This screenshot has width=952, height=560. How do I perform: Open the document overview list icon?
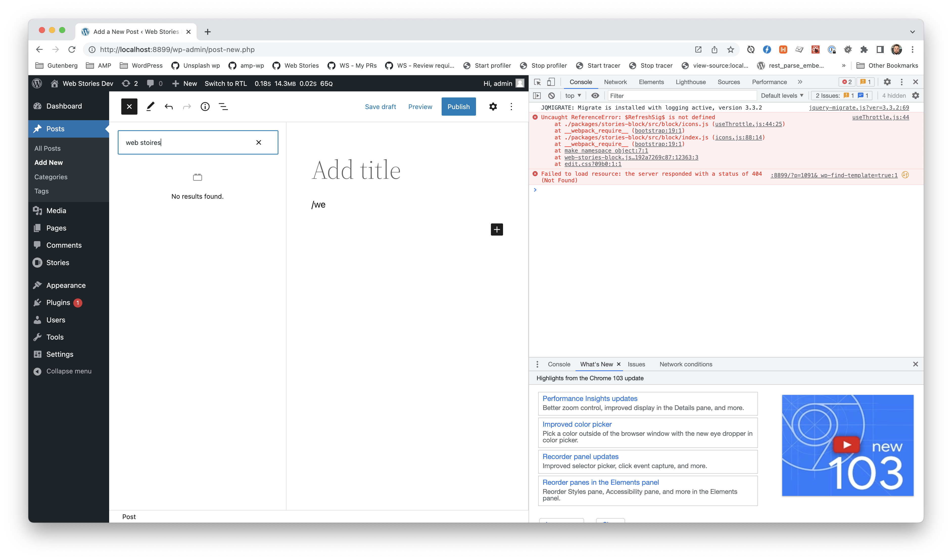223,107
